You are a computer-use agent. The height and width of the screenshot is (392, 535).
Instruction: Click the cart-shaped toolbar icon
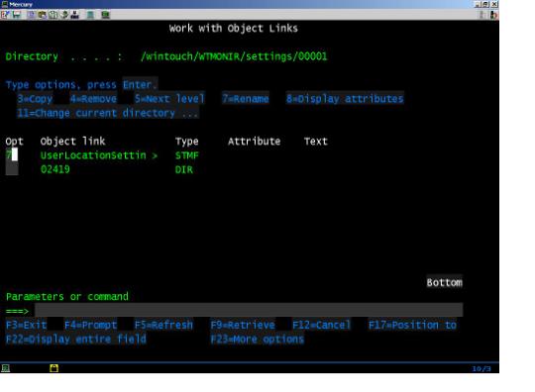tap(16, 15)
